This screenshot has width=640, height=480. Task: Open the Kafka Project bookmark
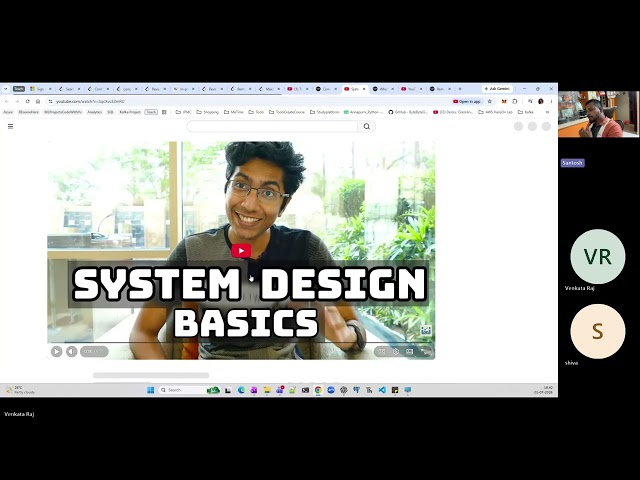pos(130,112)
